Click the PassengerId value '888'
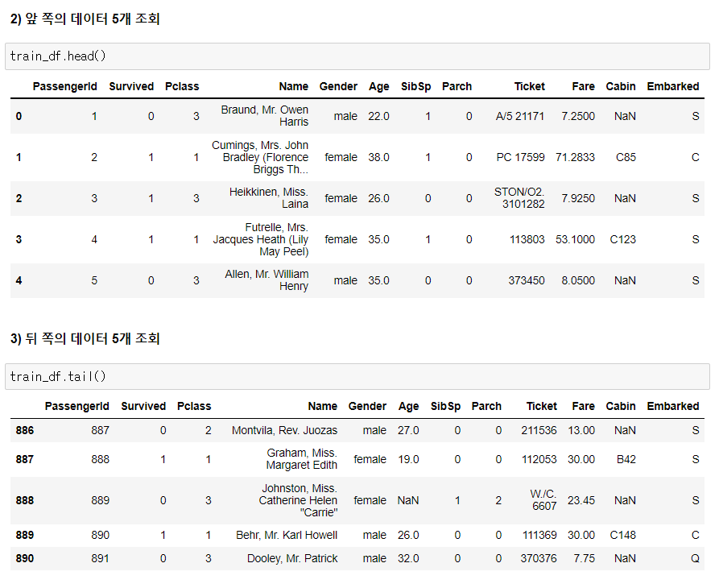This screenshot has width=719, height=588. (100, 459)
